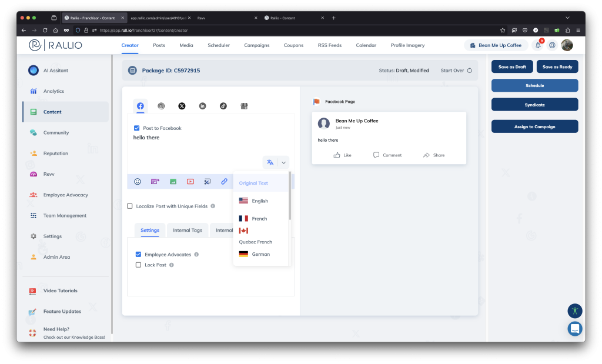This screenshot has width=602, height=364.
Task: Open the emoji picker in post toolbar
Action: tap(138, 182)
